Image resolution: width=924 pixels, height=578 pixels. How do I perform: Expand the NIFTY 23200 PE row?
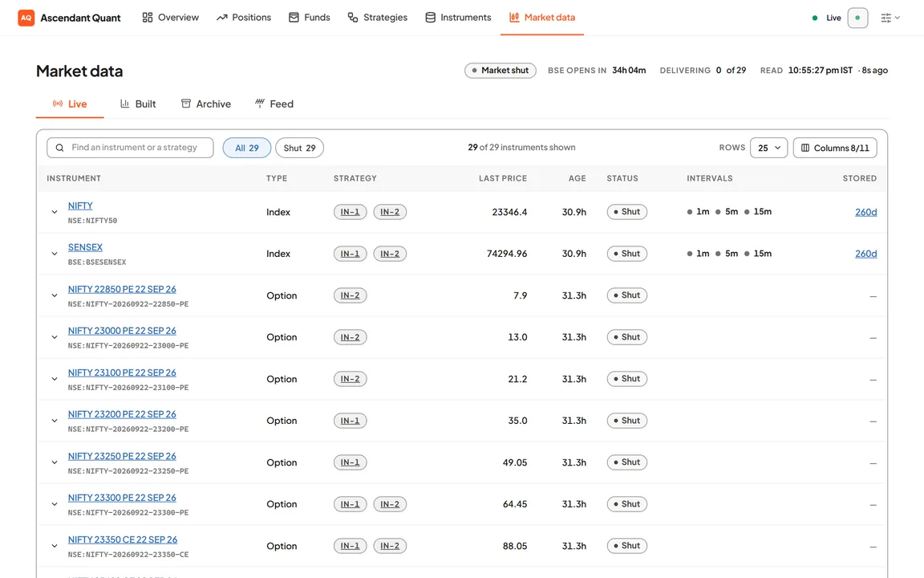point(55,421)
